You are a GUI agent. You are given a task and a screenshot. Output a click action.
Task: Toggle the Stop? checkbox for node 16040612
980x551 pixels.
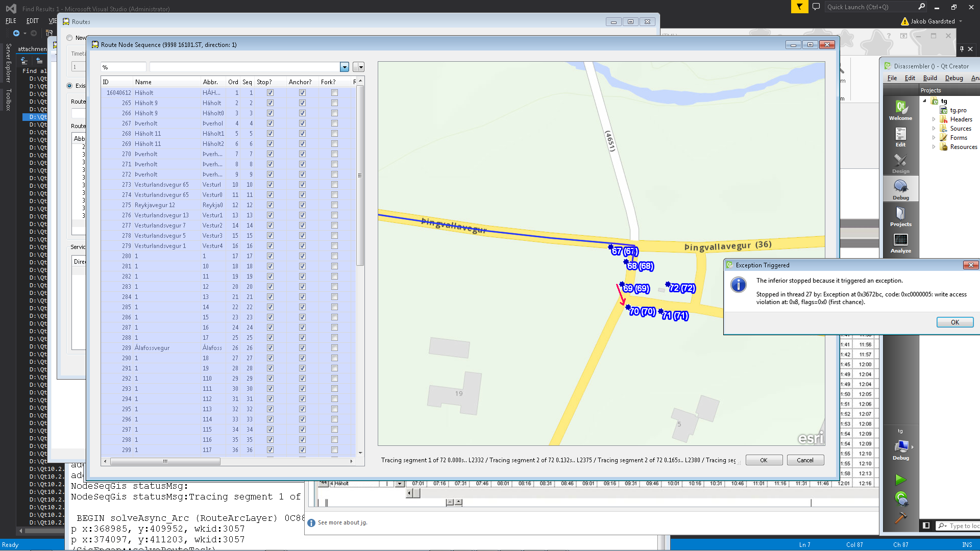270,93
